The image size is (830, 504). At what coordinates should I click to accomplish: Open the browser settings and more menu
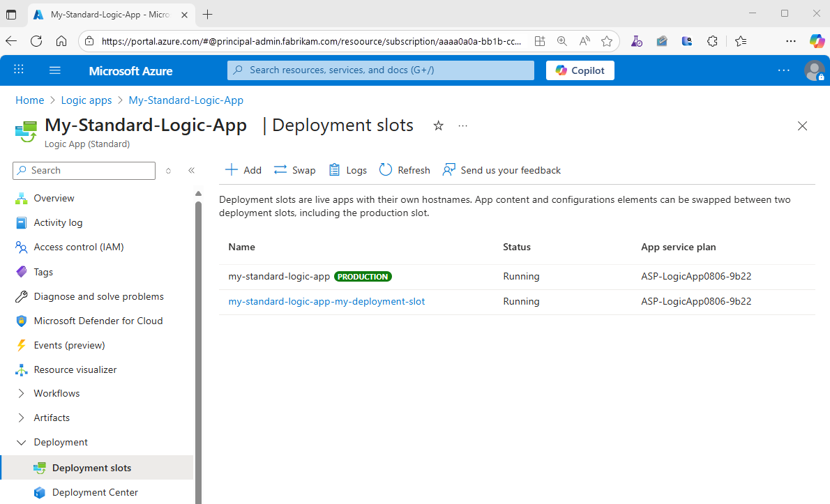pyautogui.click(x=791, y=41)
